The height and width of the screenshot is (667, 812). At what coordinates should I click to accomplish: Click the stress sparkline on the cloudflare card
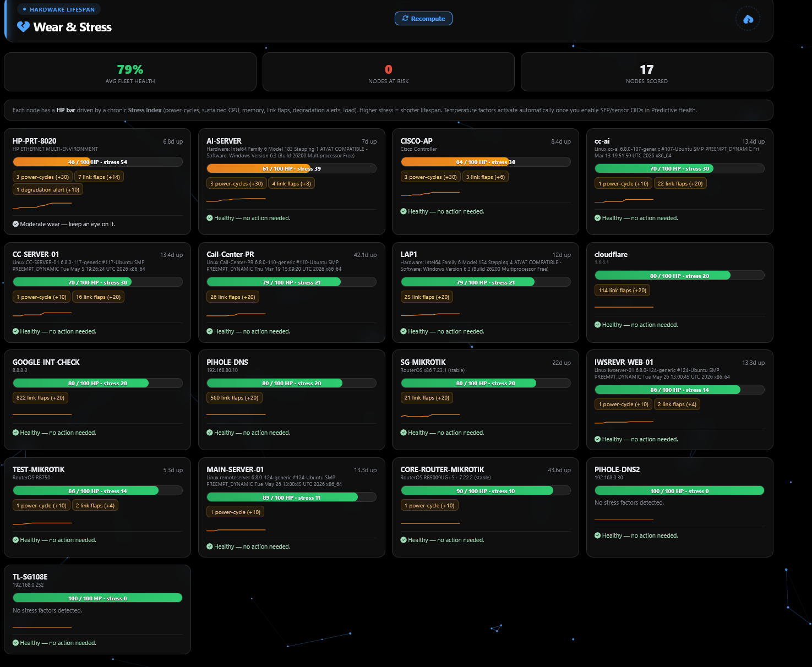pos(624,307)
